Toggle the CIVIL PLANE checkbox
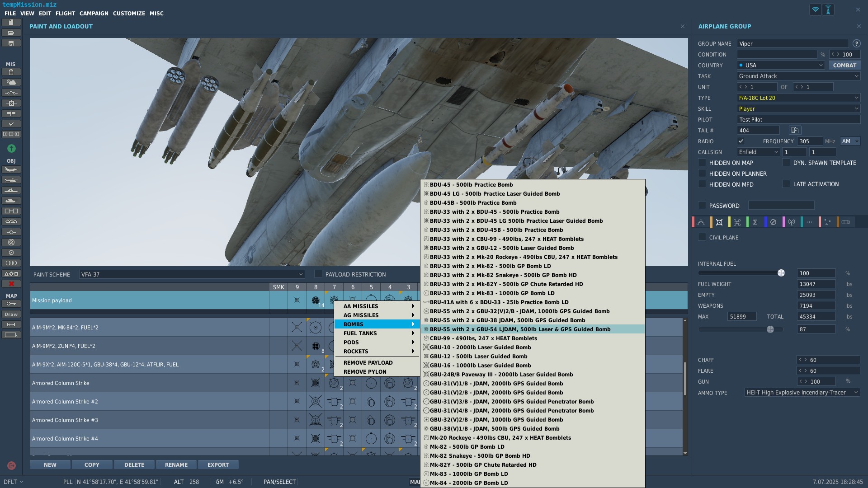 click(x=702, y=237)
